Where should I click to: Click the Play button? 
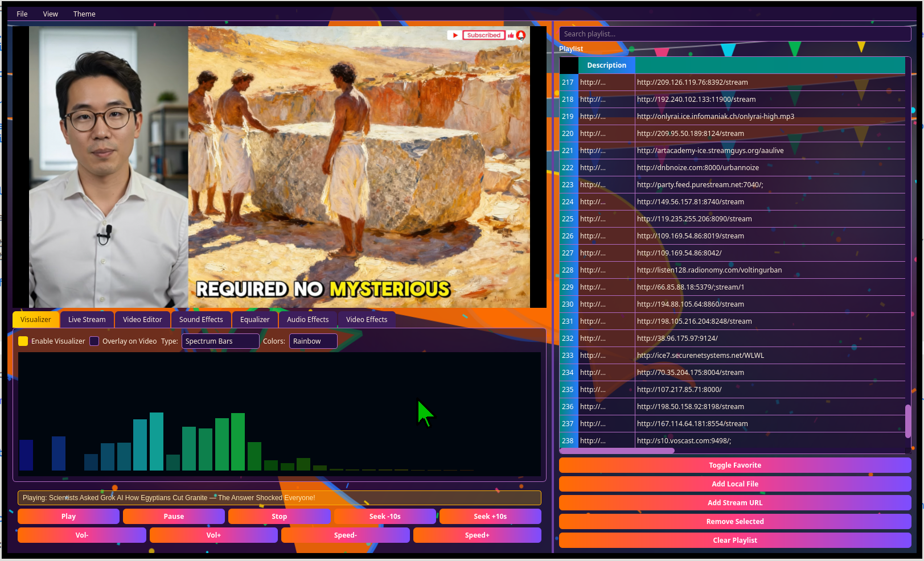point(68,517)
